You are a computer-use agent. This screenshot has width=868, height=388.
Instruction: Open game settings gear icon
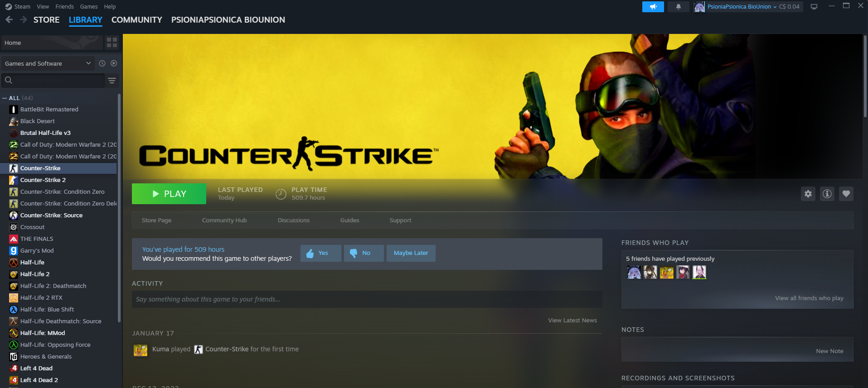808,194
